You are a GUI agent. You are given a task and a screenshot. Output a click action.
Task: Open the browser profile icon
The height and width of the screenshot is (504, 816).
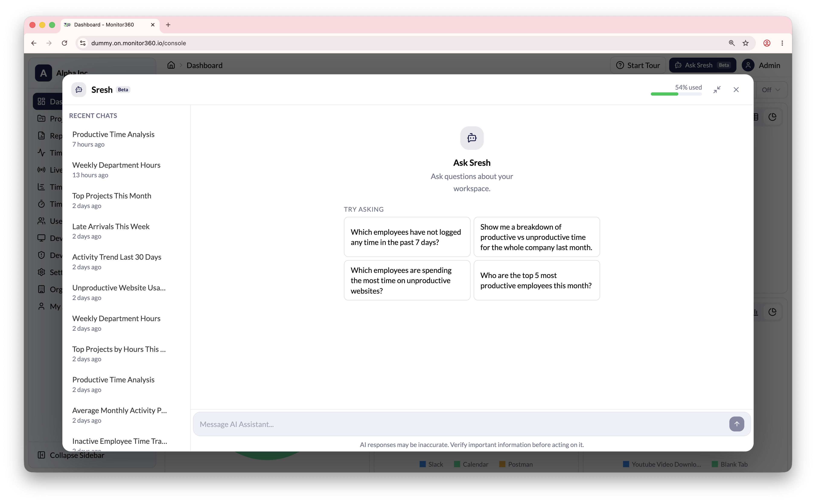[x=767, y=43]
